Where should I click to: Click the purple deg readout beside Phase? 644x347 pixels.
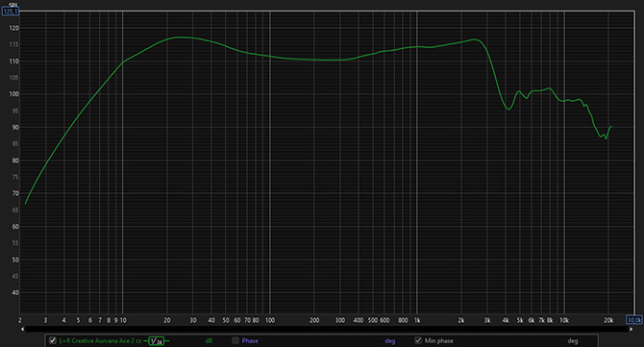coord(390,341)
